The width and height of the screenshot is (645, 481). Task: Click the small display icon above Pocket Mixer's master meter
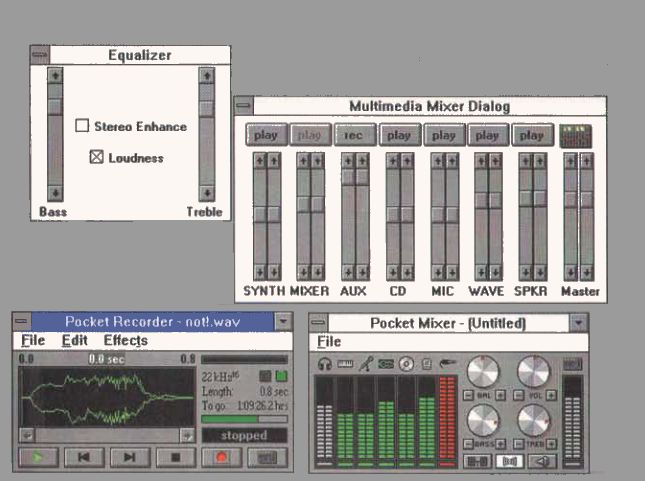[573, 365]
